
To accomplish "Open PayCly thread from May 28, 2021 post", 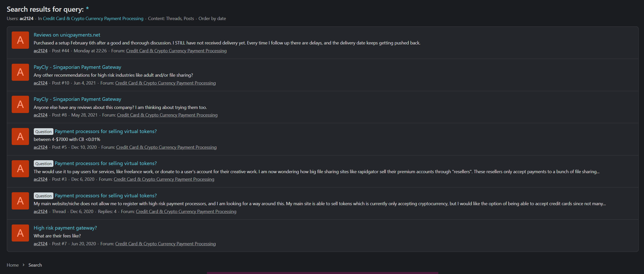I will coord(77,99).
